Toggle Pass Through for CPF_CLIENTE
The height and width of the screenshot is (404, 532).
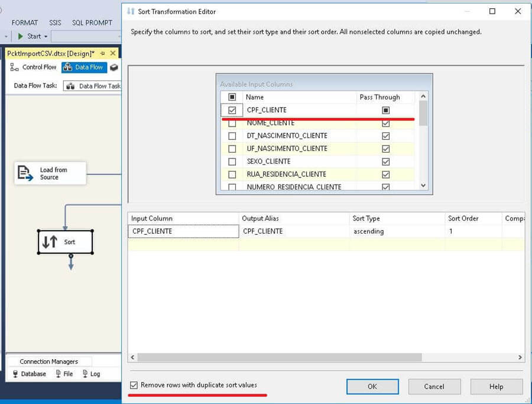[386, 110]
